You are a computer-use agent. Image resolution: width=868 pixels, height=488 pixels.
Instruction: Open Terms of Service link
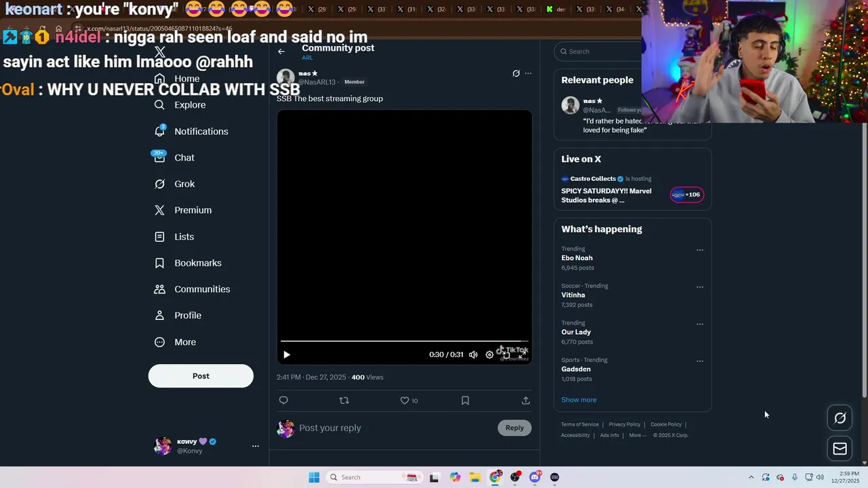point(580,425)
